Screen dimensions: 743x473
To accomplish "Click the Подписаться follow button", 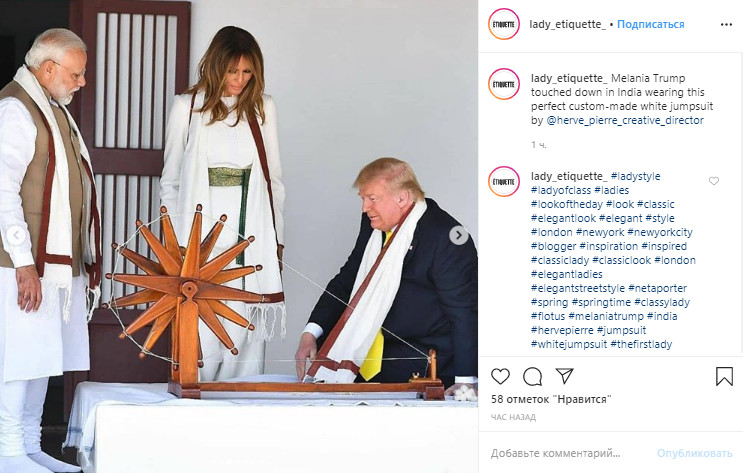I will [650, 24].
